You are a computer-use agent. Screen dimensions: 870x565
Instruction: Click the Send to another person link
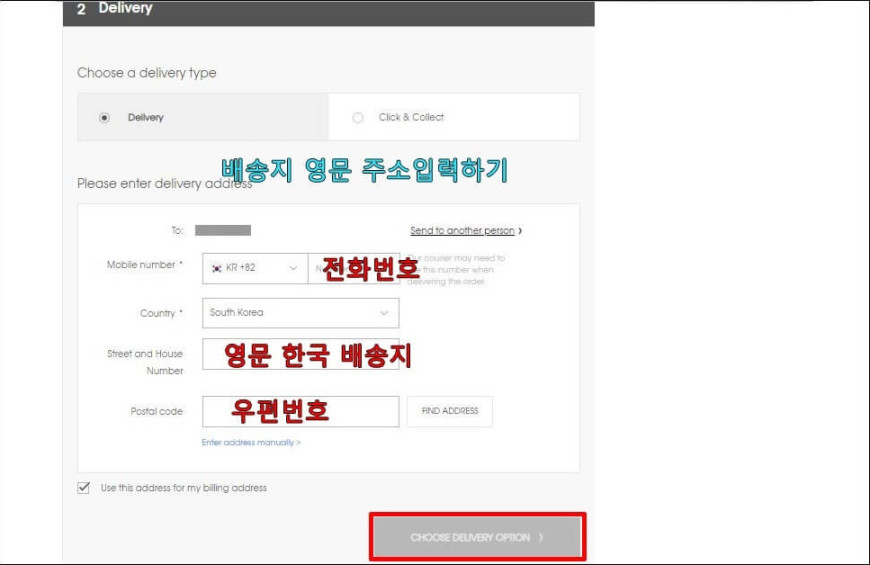point(466,230)
